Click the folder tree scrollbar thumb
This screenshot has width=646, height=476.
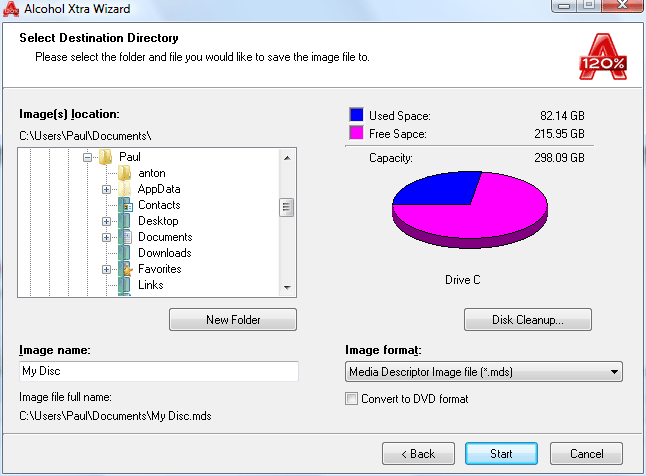286,207
